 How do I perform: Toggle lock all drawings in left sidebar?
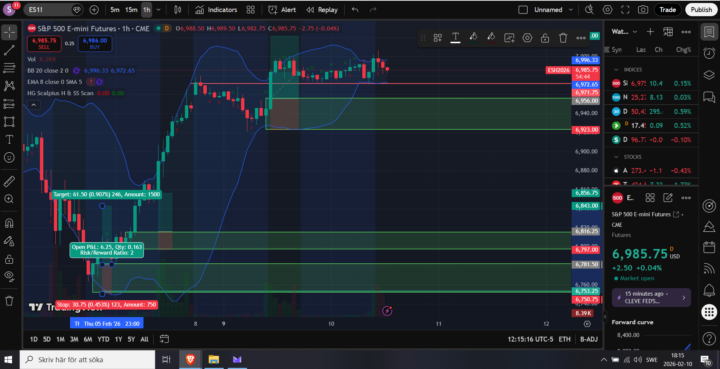9,259
